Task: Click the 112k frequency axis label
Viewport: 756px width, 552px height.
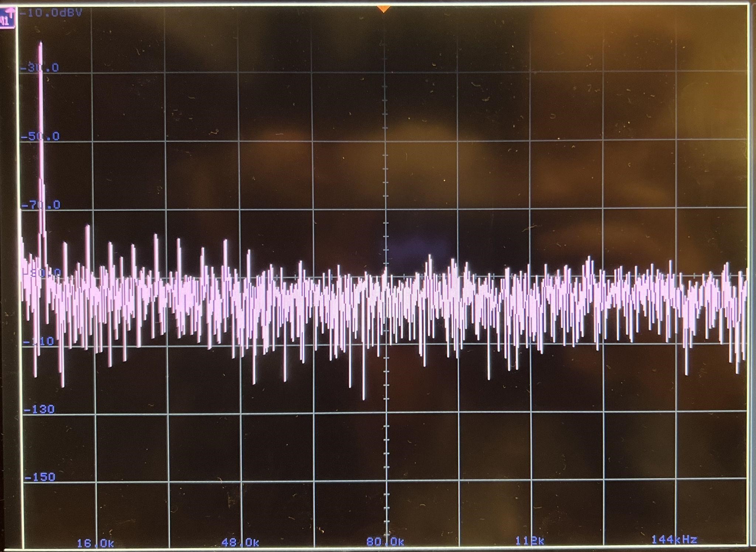Action: (530, 541)
